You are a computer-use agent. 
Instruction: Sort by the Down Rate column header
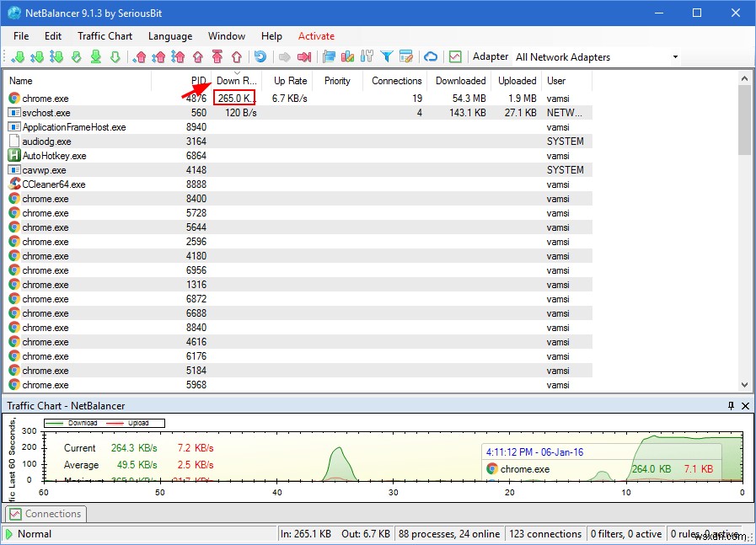click(237, 81)
